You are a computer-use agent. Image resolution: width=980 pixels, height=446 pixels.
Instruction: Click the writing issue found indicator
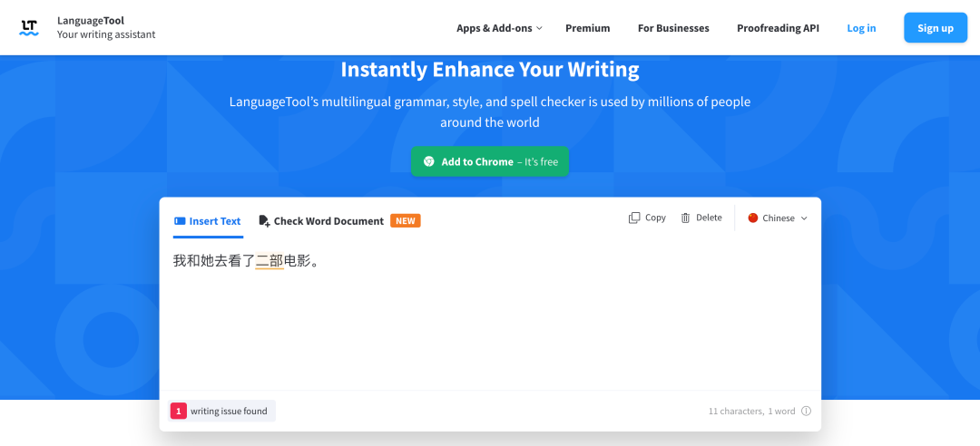pyautogui.click(x=221, y=411)
